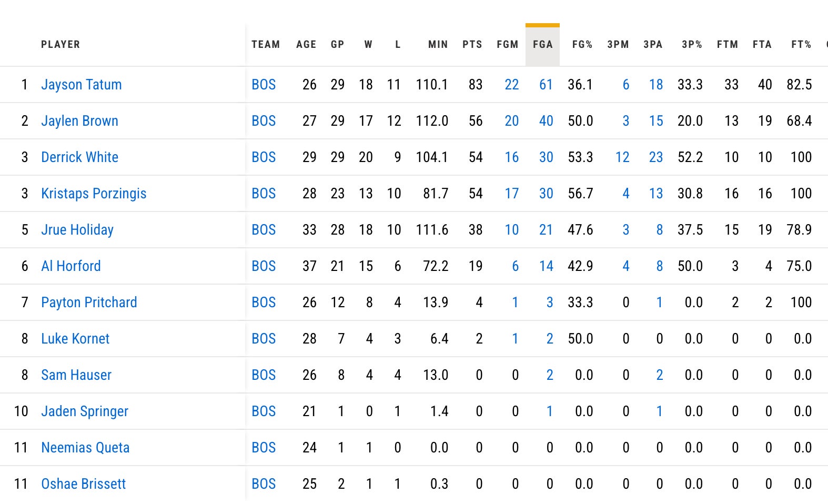Click Jayson Tatum's 61 FGA value

click(546, 85)
